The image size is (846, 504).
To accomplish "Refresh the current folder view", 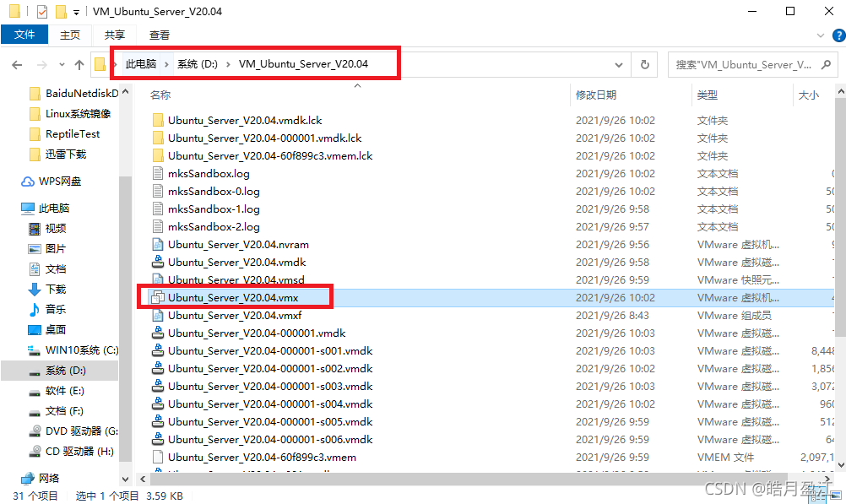I will click(x=645, y=65).
